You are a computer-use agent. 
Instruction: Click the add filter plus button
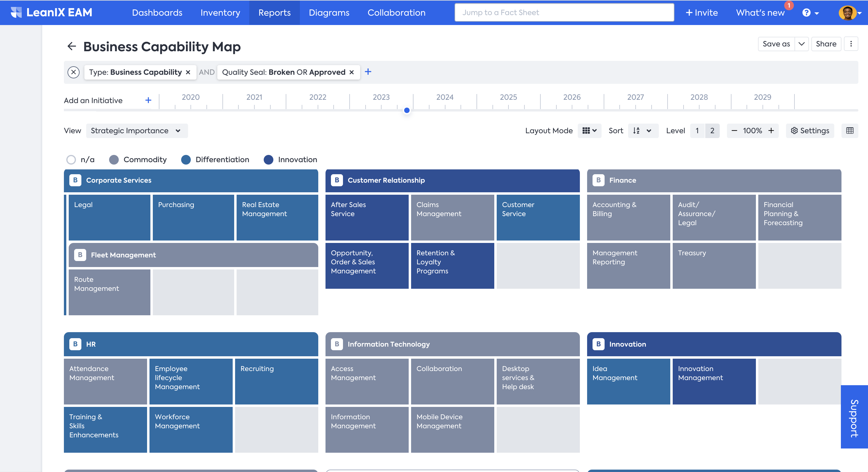tap(368, 72)
